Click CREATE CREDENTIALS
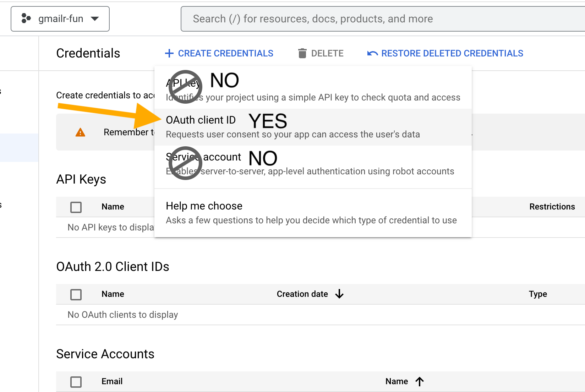Image resolution: width=585 pixels, height=392 pixels. (x=225, y=53)
